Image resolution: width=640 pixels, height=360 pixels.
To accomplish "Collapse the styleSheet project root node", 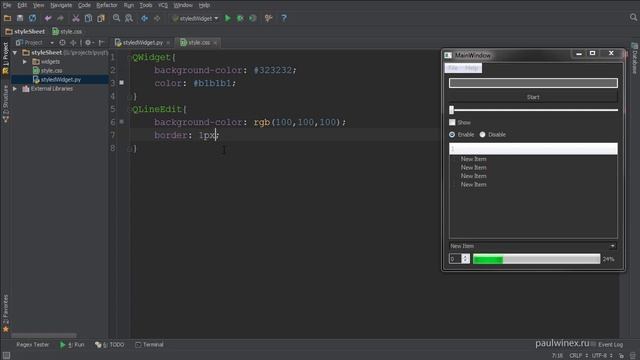I will (15, 53).
